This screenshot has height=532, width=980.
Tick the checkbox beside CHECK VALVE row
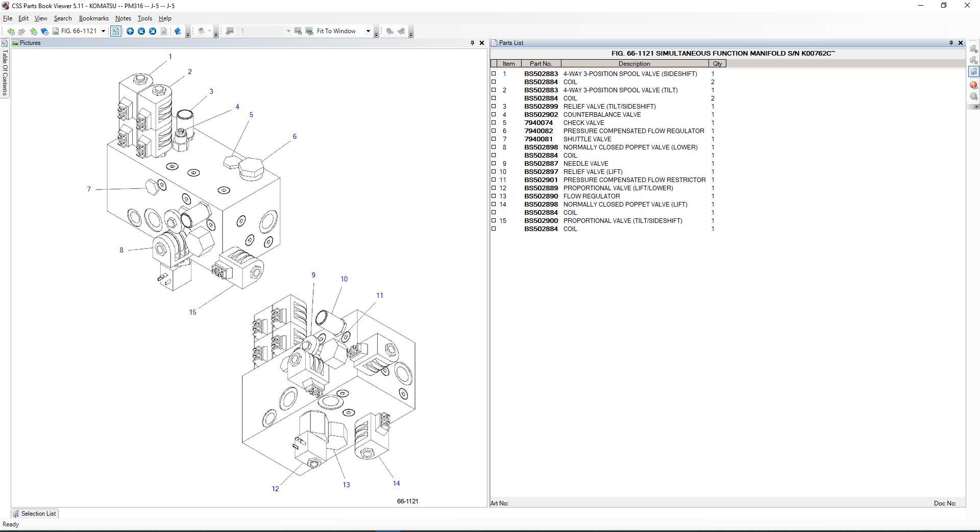[494, 123]
